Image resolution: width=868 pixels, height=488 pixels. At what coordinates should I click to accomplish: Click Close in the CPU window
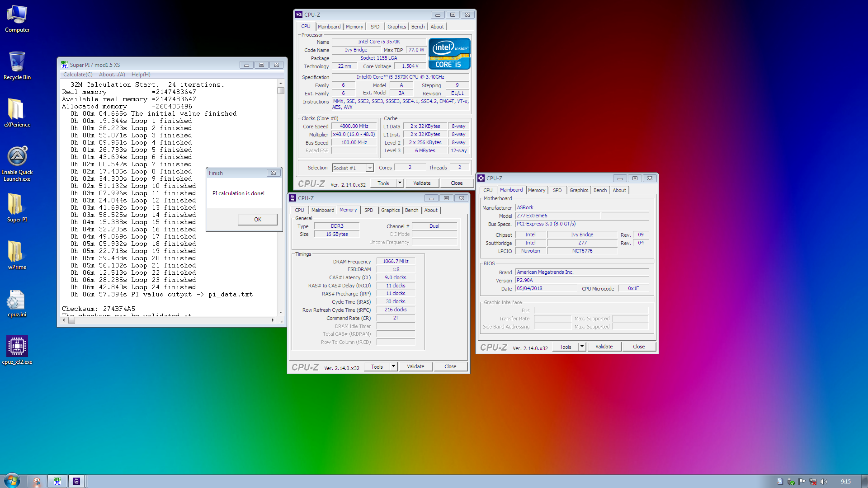pos(457,183)
